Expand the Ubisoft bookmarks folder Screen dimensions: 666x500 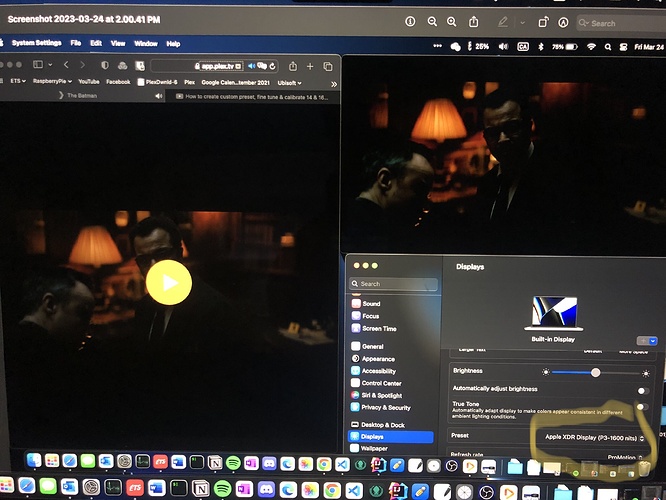[289, 83]
